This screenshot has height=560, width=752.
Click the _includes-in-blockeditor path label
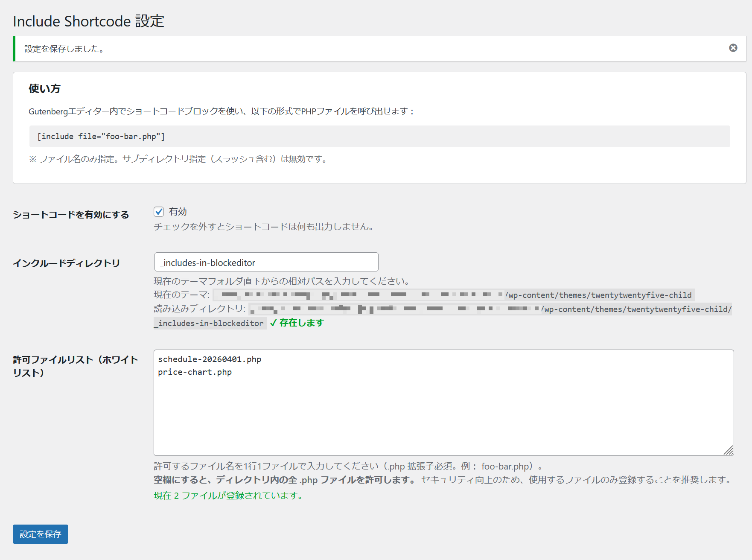(209, 323)
